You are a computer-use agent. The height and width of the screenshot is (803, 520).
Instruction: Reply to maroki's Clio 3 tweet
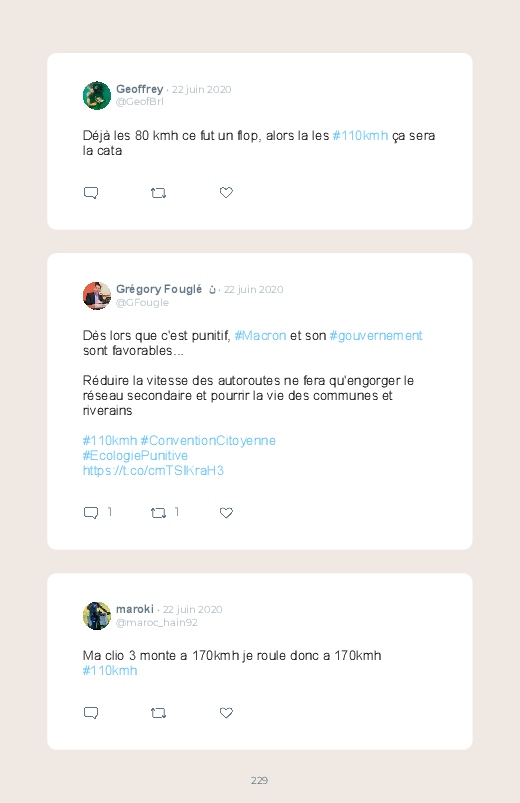(x=91, y=713)
